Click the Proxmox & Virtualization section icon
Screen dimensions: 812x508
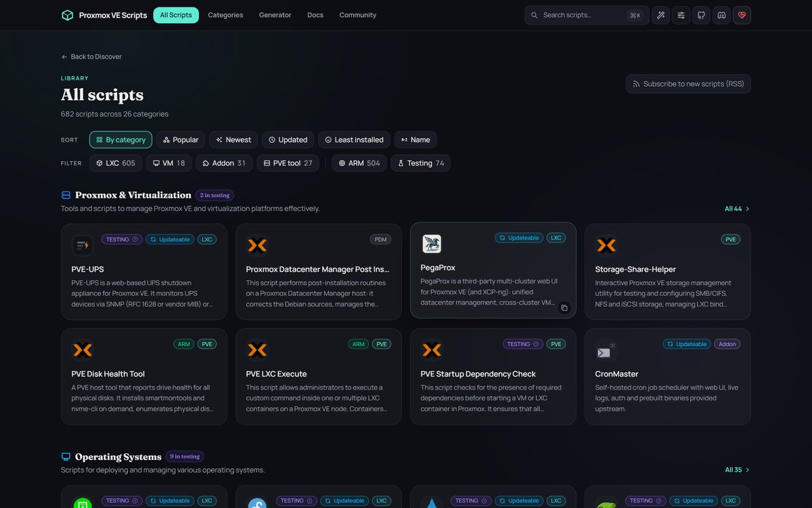(66, 195)
